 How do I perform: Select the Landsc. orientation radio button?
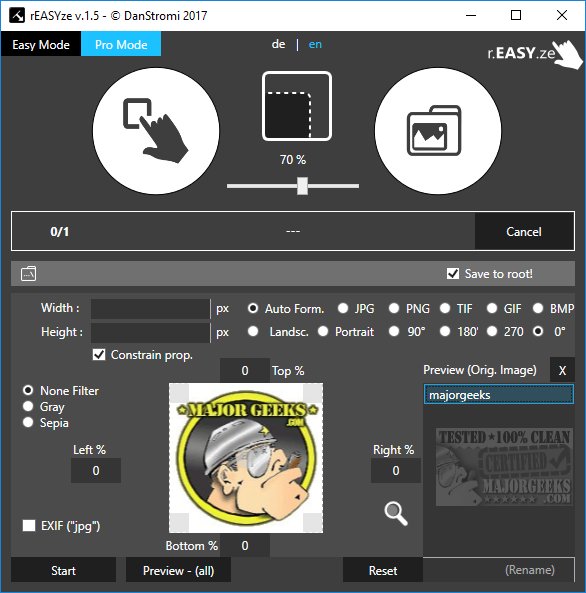[x=253, y=331]
